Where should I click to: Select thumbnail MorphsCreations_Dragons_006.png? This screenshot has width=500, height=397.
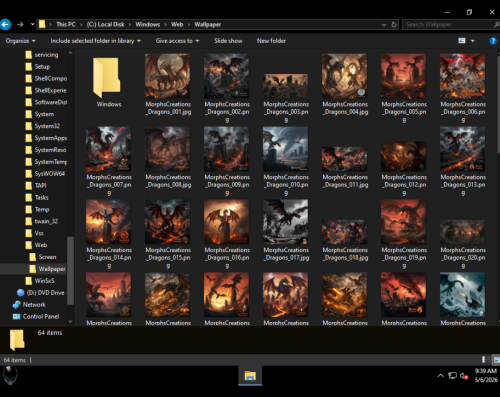coord(462,76)
